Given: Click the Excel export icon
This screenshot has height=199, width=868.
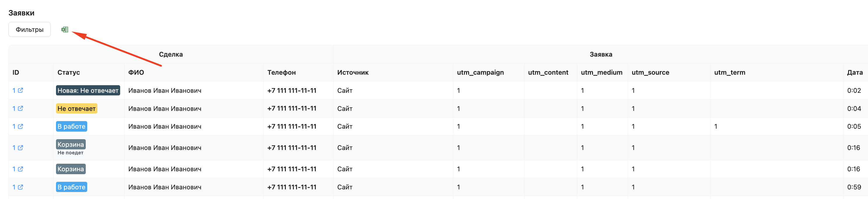Looking at the screenshot, I should click(65, 30).
